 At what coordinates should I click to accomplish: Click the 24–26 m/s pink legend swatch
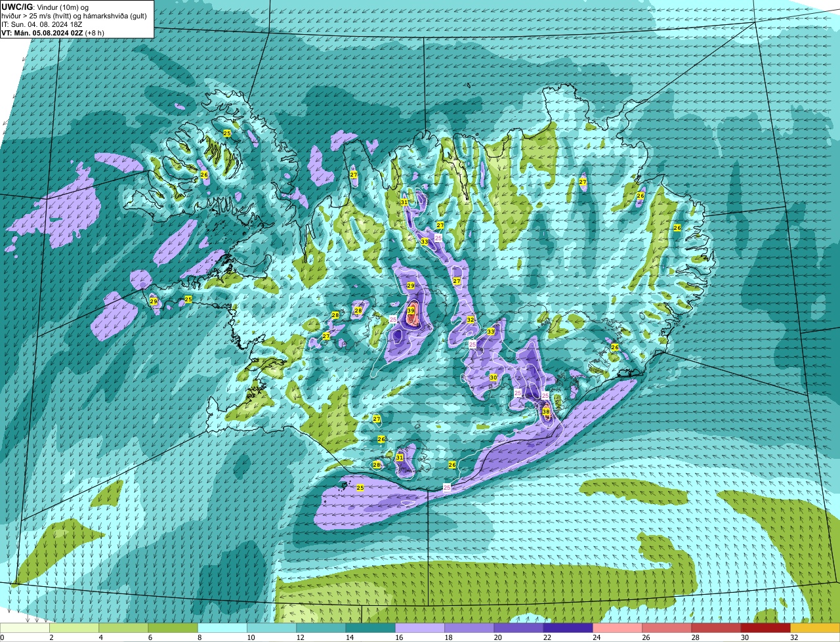coord(618,628)
